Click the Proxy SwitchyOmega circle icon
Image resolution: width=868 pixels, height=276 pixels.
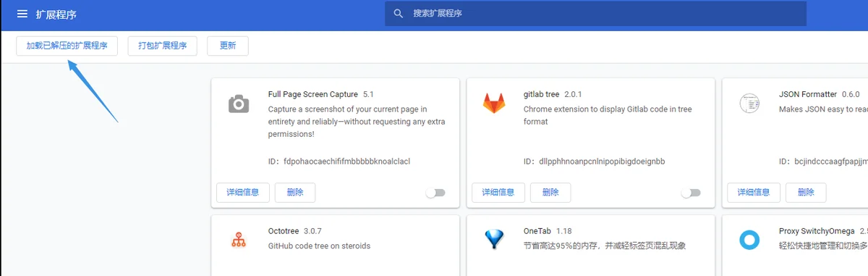[749, 239]
